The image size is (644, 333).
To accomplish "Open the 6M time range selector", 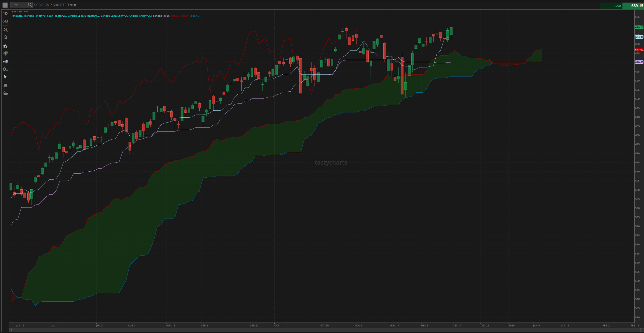I will tap(5, 21).
